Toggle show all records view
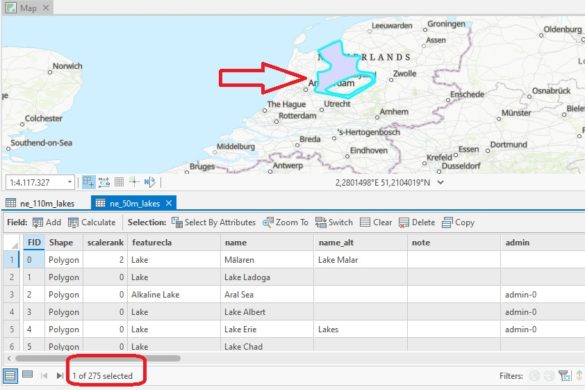 click(10, 375)
